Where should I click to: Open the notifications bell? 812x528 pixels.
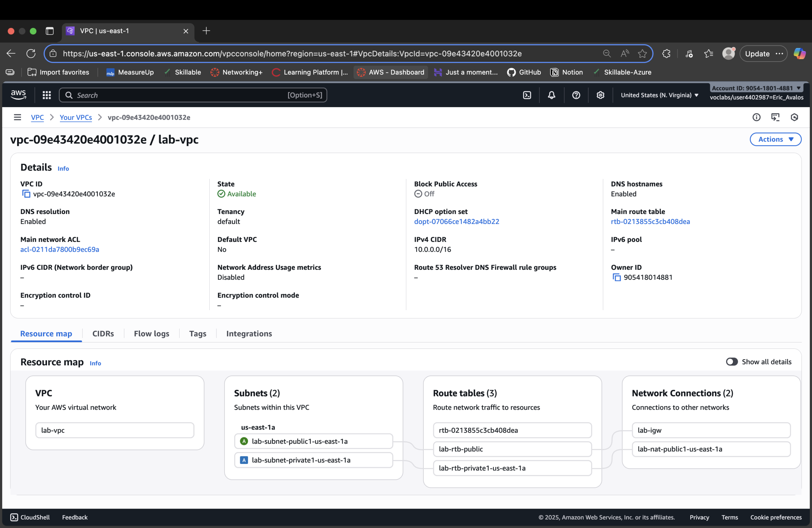point(552,95)
